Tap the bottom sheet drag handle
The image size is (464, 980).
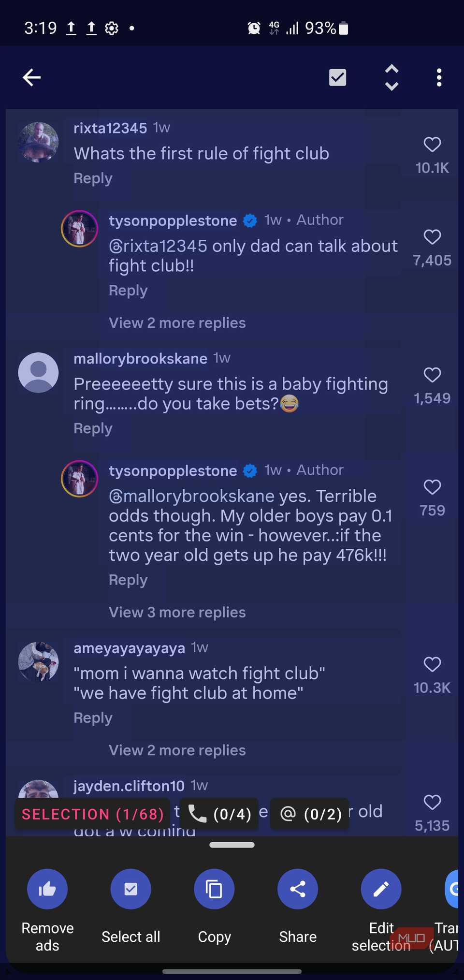232,845
